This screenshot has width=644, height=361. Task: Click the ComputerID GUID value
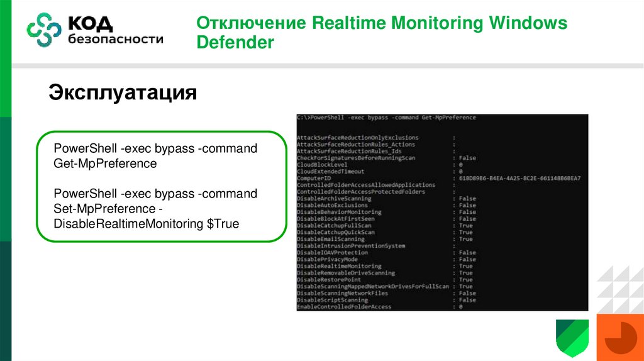pyautogui.click(x=519, y=178)
